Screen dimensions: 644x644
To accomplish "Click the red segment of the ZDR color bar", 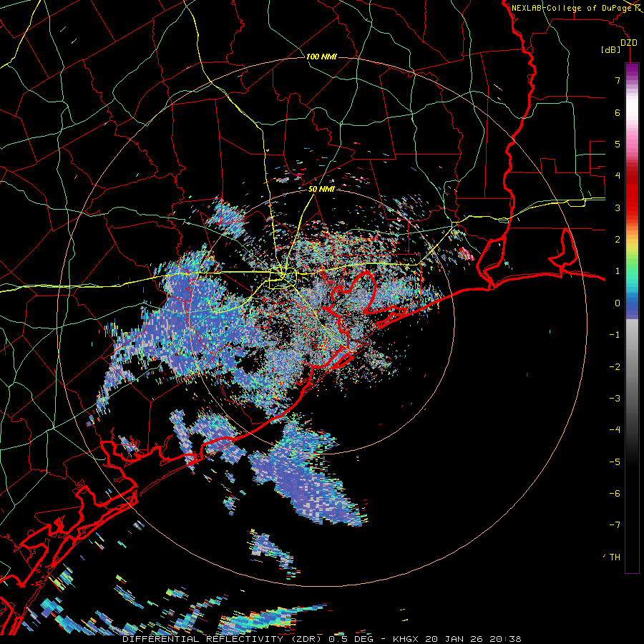I will [x=632, y=193].
